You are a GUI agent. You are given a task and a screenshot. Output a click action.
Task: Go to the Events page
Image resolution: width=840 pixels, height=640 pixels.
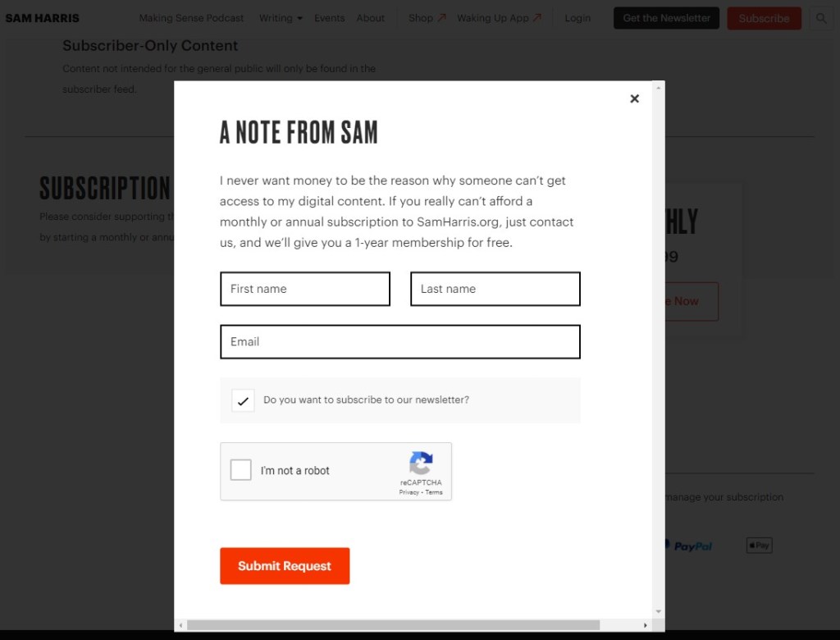[329, 18]
